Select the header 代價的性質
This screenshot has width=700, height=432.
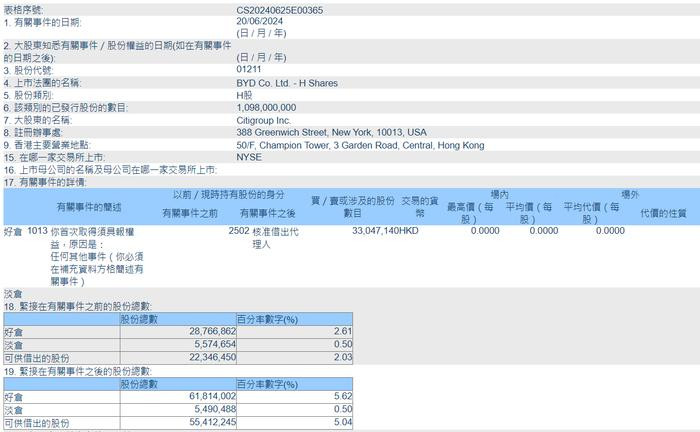pos(663,213)
